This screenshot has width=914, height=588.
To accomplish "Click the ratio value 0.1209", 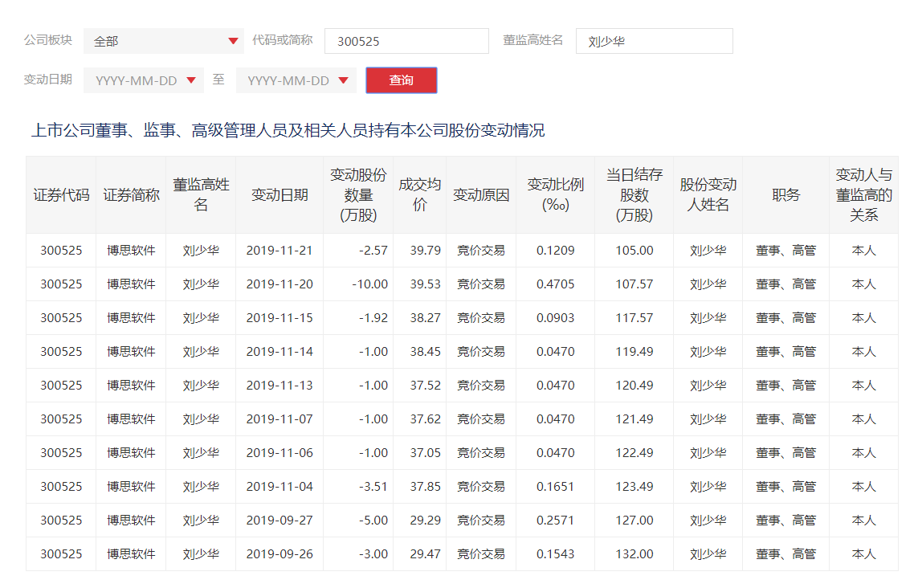I will pyautogui.click(x=556, y=251).
